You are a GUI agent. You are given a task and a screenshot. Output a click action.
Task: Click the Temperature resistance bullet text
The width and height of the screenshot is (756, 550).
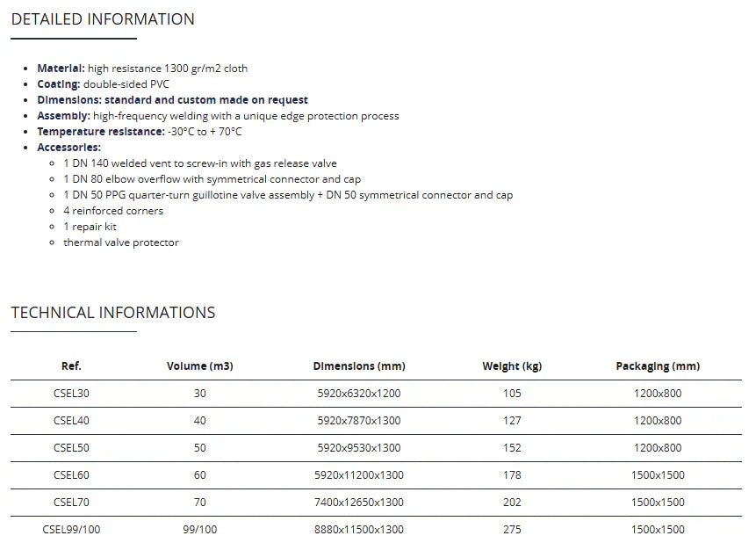tap(139, 132)
